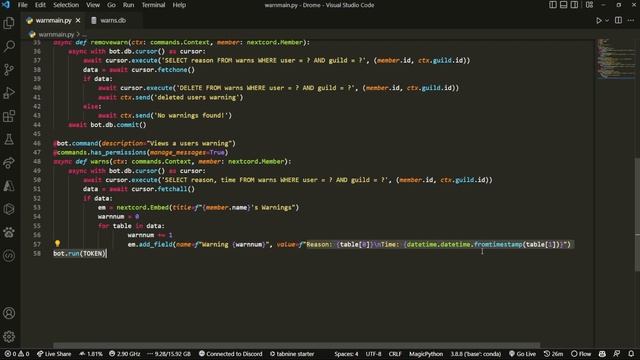Close the warnmain.py tab
This screenshot has height=360, width=640.
(x=78, y=20)
